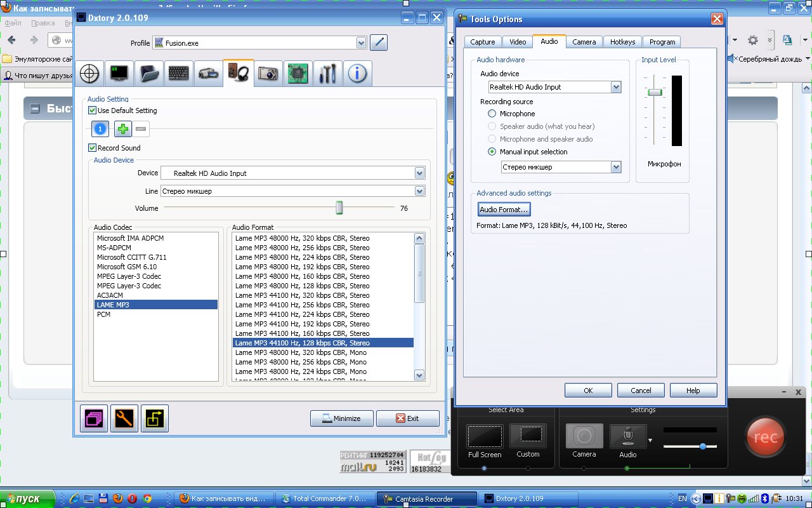812x508 pixels.
Task: Click Dxtory Exit button
Action: [x=408, y=418]
